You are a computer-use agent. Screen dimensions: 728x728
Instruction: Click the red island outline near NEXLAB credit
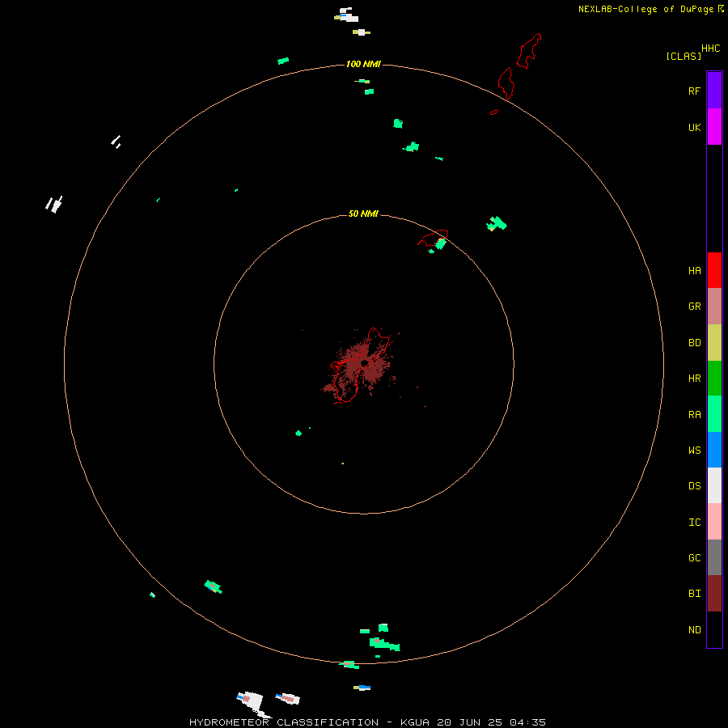coord(528,51)
